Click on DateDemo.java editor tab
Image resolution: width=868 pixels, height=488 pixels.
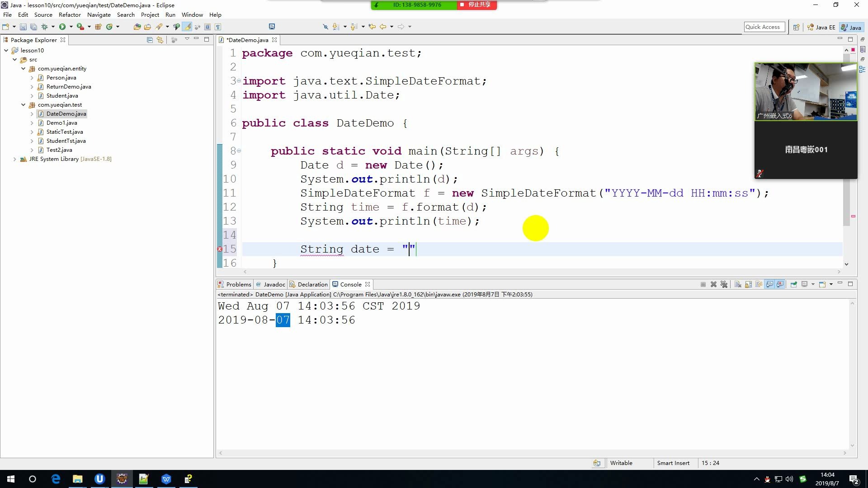(247, 40)
